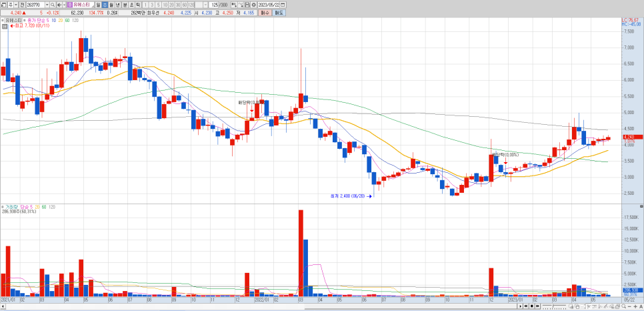Select the 주 (weekly) period button

point(104,5)
